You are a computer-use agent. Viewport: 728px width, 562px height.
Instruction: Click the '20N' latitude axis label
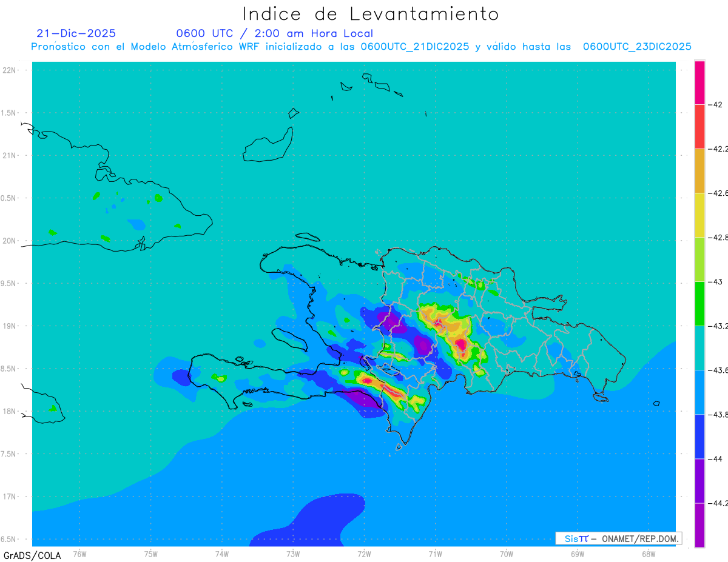point(10,241)
